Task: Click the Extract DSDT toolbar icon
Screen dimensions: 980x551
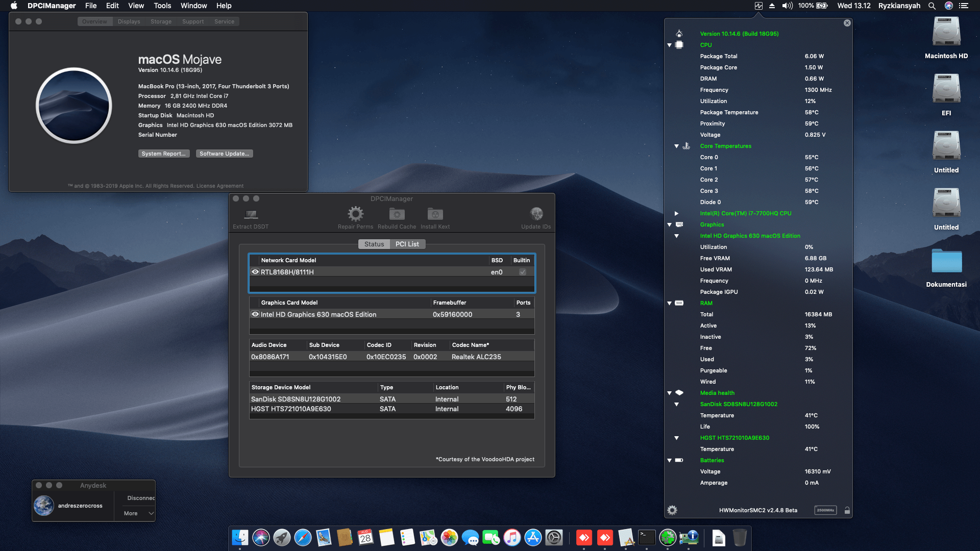Action: 250,217
